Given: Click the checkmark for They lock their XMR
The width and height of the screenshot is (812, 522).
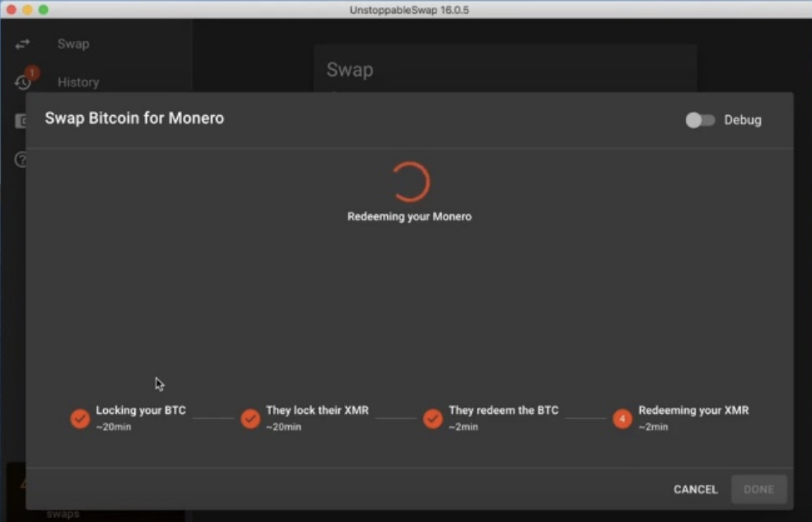Looking at the screenshot, I should pyautogui.click(x=251, y=418).
